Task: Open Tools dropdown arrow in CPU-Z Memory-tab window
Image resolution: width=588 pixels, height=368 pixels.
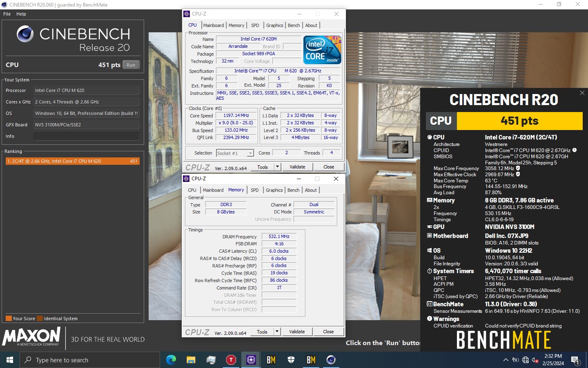Action: pyautogui.click(x=277, y=332)
